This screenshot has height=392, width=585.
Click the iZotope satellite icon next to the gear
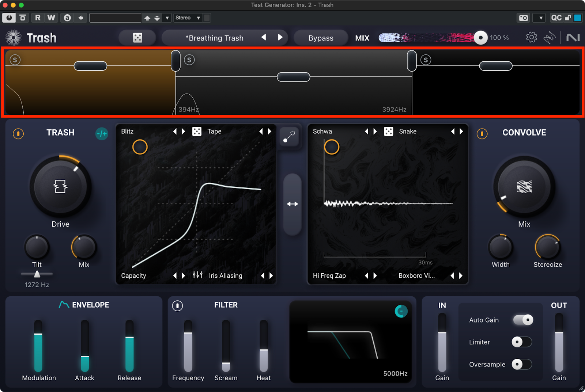[550, 38]
